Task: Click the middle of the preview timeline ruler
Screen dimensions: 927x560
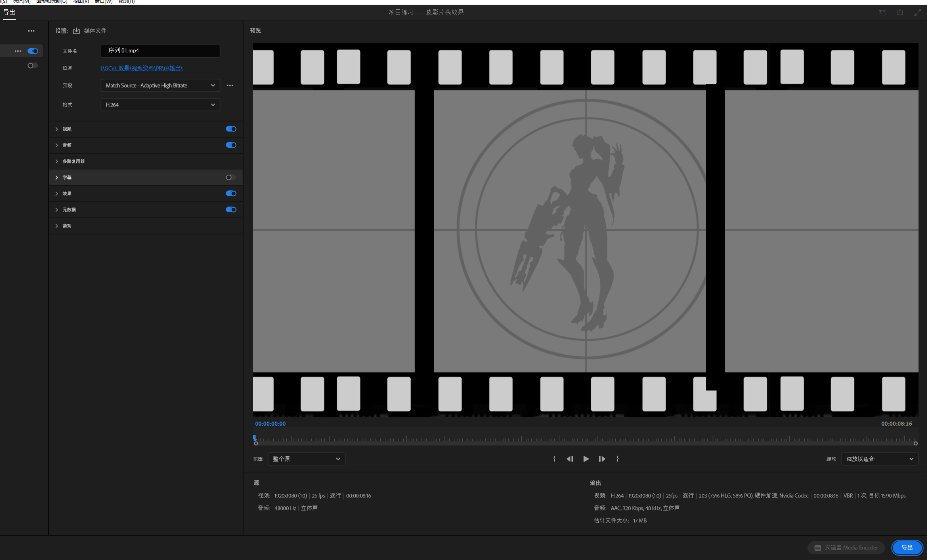Action: tap(585, 439)
